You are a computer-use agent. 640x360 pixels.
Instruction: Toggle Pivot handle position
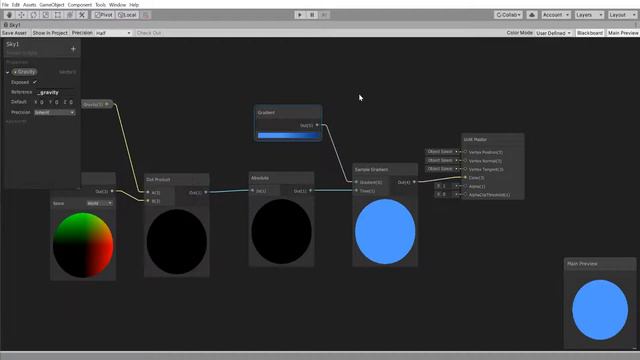pos(103,15)
